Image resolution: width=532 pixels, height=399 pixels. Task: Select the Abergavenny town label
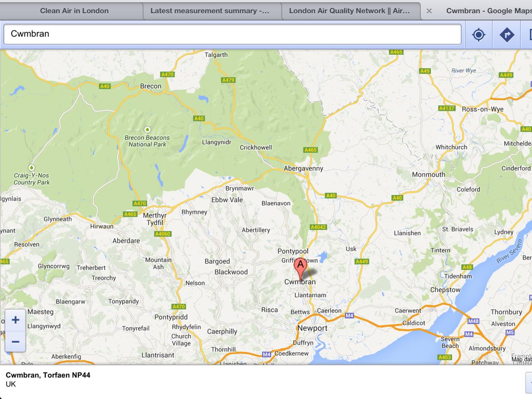pyautogui.click(x=303, y=168)
